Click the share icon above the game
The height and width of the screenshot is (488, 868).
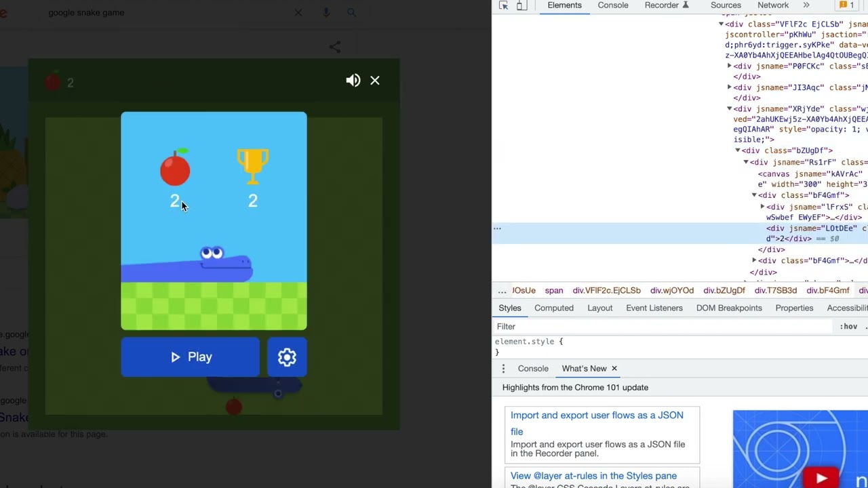pos(335,47)
